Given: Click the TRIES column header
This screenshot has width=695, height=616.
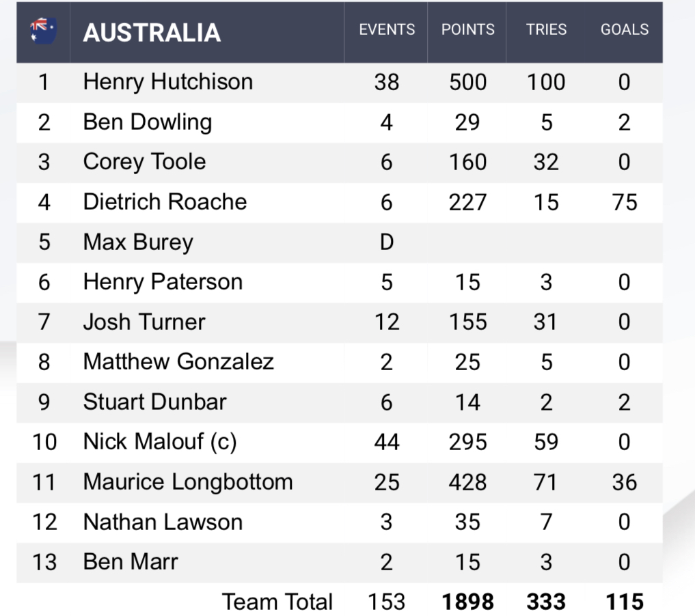Looking at the screenshot, I should [x=545, y=30].
